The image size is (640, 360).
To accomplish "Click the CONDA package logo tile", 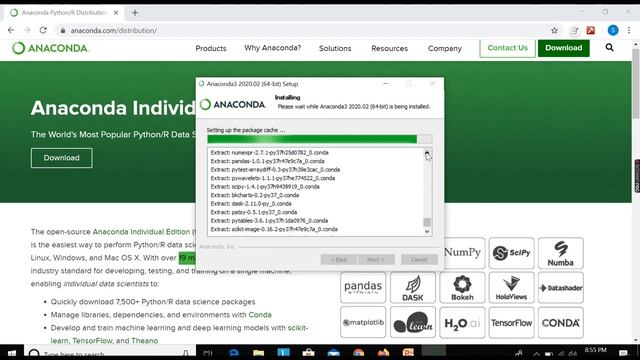I will coord(560,322).
